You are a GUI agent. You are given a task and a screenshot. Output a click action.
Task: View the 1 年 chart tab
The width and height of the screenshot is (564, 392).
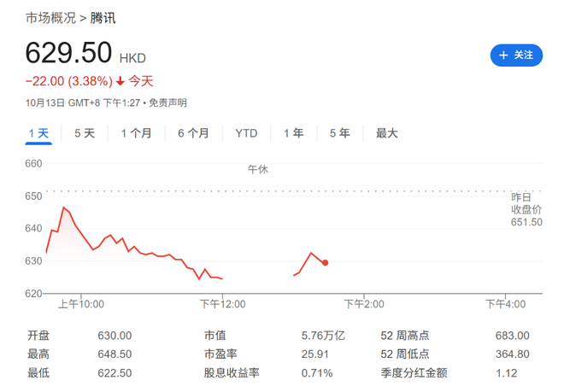(x=293, y=133)
